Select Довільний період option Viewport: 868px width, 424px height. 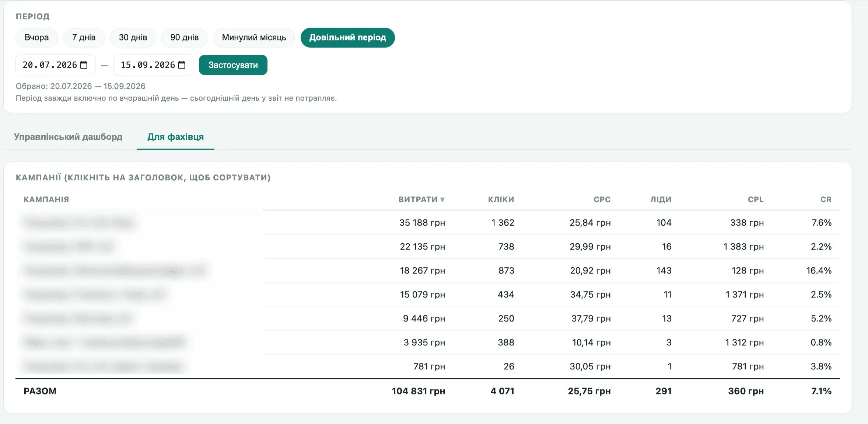pyautogui.click(x=348, y=37)
